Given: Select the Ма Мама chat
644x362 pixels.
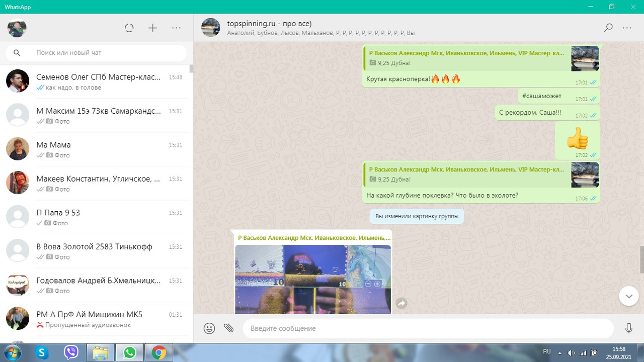Looking at the screenshot, I should pyautogui.click(x=95, y=149).
